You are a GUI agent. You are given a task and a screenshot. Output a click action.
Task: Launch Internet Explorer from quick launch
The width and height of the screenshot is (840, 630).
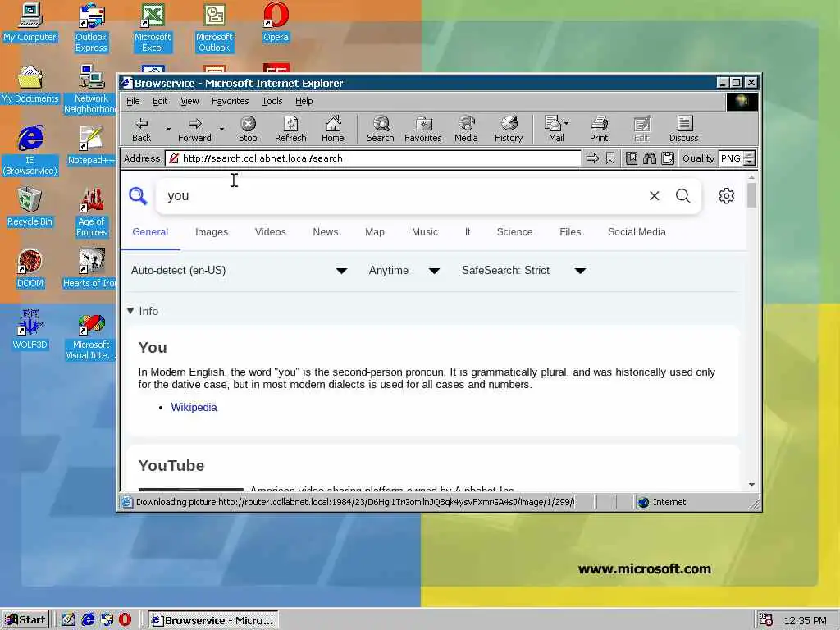tap(88, 620)
